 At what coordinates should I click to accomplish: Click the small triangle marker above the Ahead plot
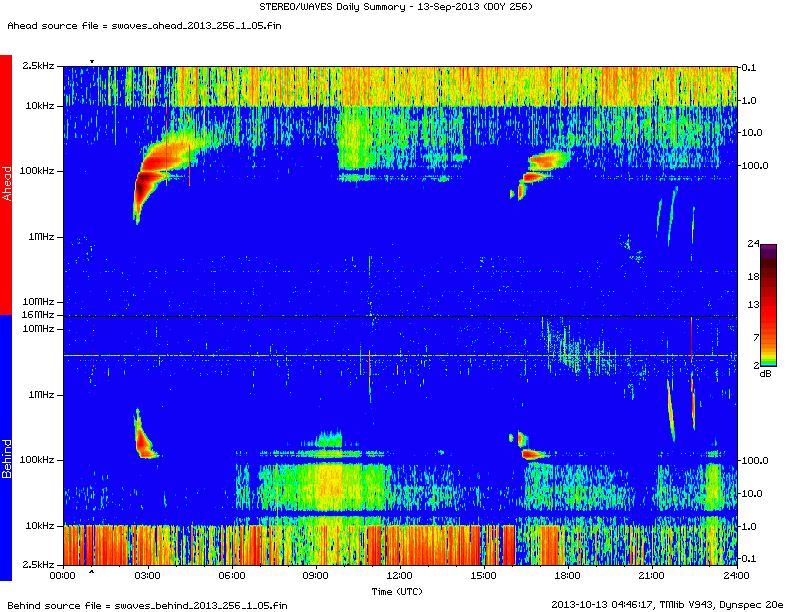[x=92, y=62]
